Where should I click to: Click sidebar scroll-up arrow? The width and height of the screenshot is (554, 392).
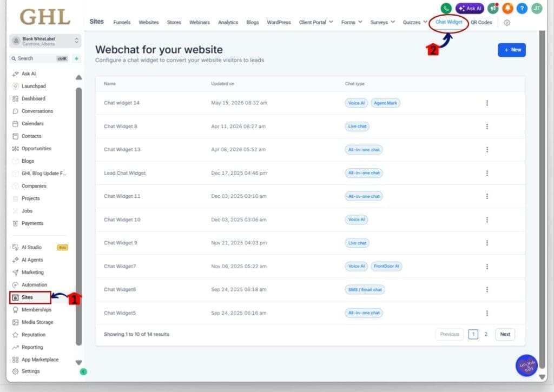tap(79, 77)
